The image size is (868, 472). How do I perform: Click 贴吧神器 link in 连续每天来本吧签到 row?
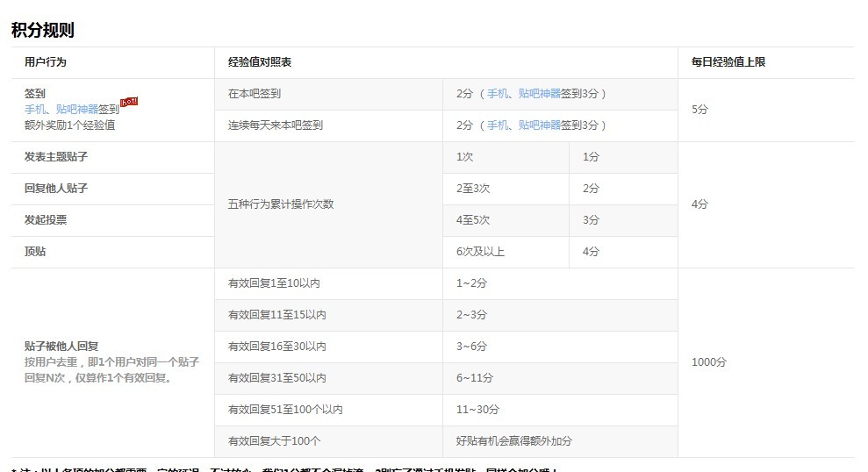click(x=540, y=125)
